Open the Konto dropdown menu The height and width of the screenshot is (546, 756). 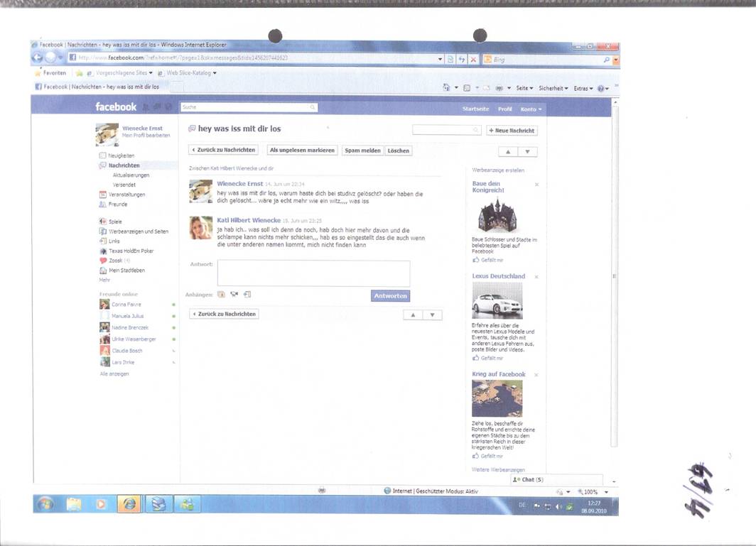pyautogui.click(x=531, y=109)
